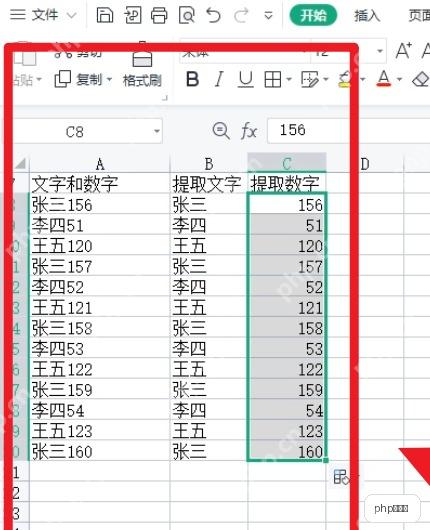Image resolution: width=430 pixels, height=530 pixels.
Task: Expand the borders dropdown arrow
Action: (289, 80)
